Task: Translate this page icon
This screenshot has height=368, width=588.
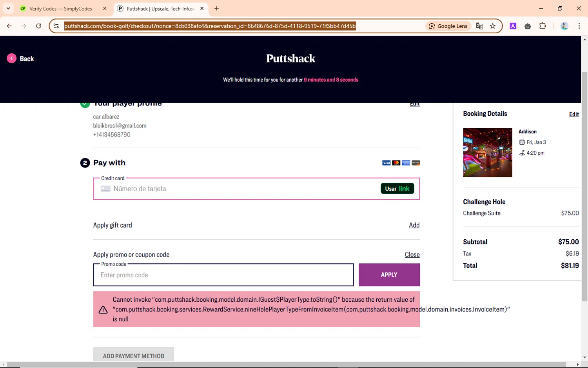Action: pos(479,26)
